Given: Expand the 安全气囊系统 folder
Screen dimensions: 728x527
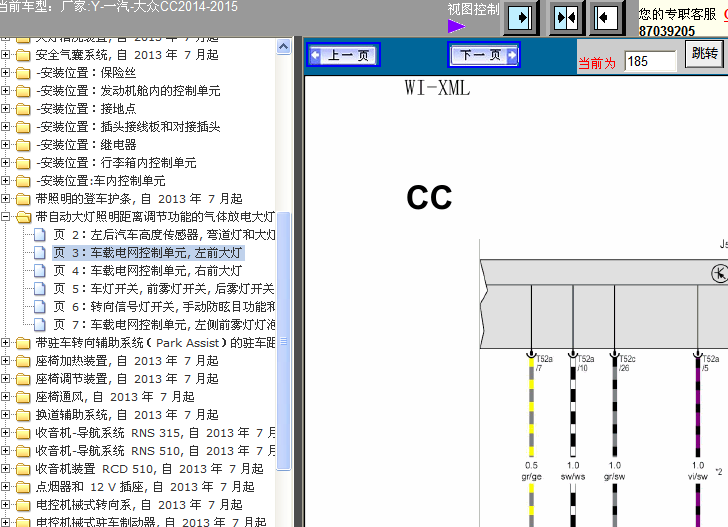Looking at the screenshot, I should 5,55.
